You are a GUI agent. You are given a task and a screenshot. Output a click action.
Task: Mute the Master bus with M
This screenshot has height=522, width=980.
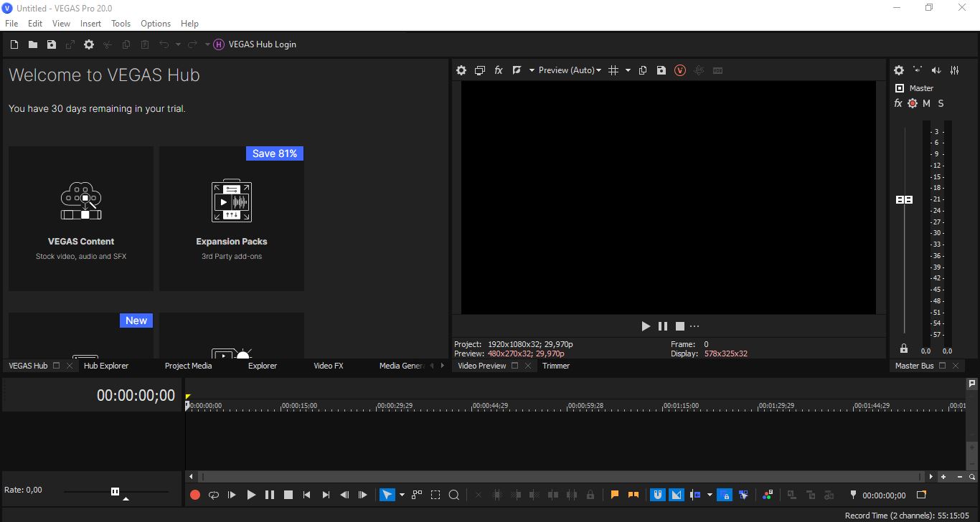pos(926,103)
